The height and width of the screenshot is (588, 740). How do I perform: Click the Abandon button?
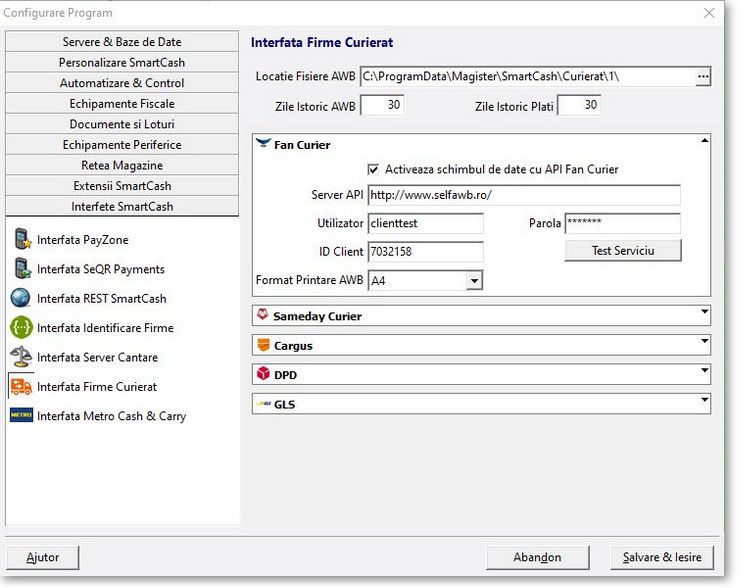coord(538,557)
